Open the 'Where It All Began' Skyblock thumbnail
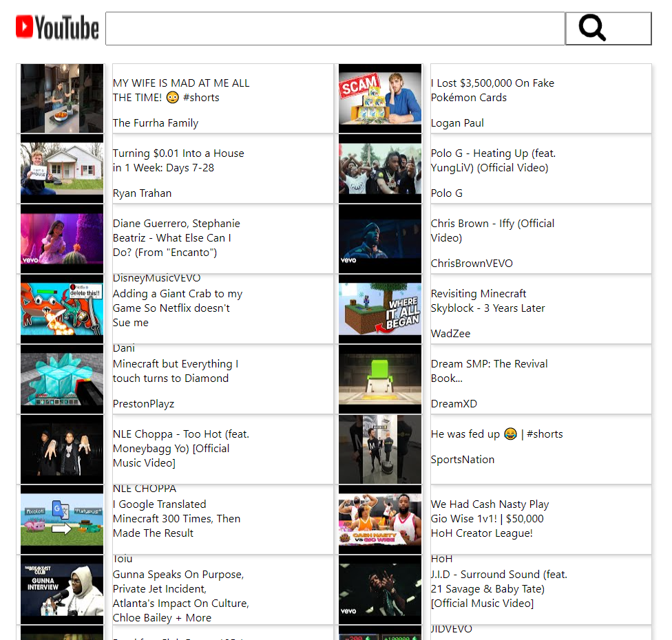Screen dimensions: 672x640 (x=380, y=309)
